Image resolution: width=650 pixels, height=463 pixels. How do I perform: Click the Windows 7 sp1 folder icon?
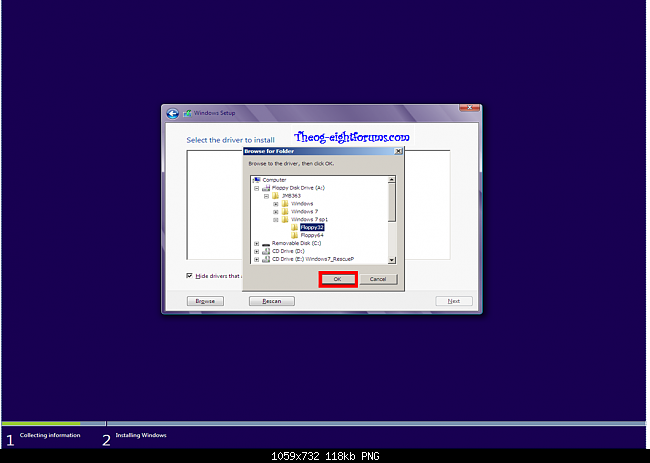pyautogui.click(x=285, y=219)
